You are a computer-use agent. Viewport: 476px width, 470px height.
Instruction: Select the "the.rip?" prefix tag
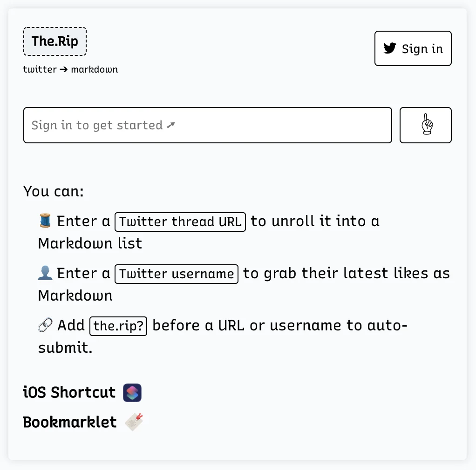click(x=118, y=326)
